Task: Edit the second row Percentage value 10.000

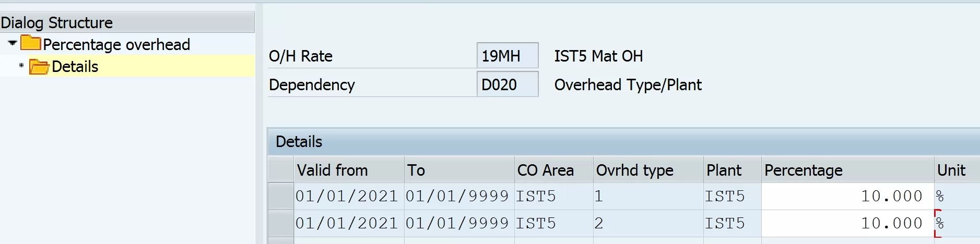Action: point(847,224)
